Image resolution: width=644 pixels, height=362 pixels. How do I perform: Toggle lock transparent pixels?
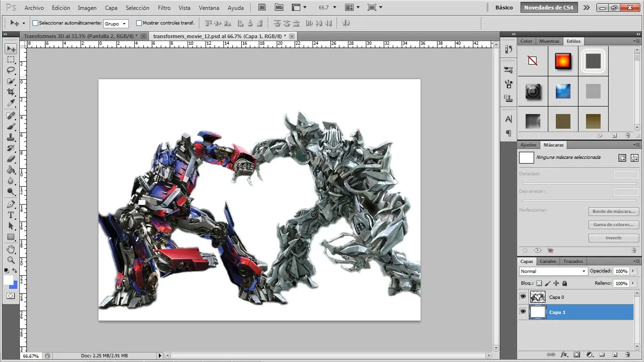539,283
